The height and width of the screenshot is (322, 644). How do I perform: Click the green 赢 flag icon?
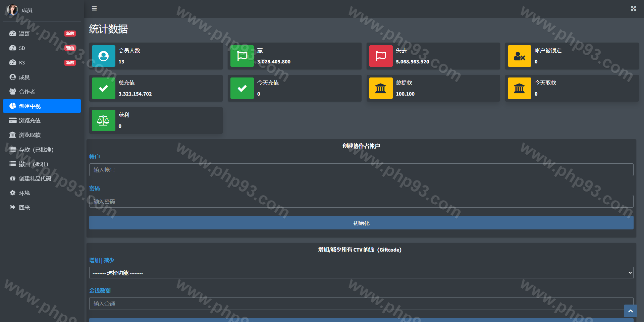[x=242, y=56]
